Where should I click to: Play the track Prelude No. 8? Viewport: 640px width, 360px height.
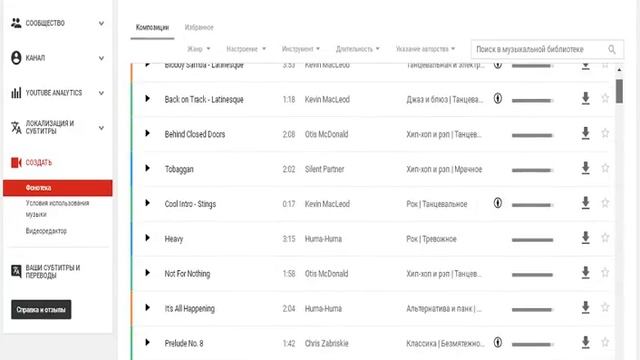147,342
